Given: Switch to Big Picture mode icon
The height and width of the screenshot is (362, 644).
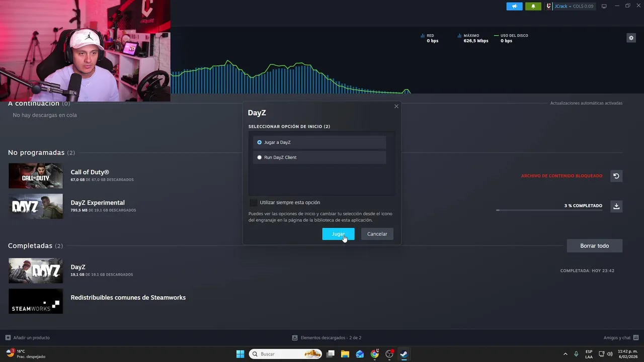Looking at the screenshot, I should click(604, 6).
